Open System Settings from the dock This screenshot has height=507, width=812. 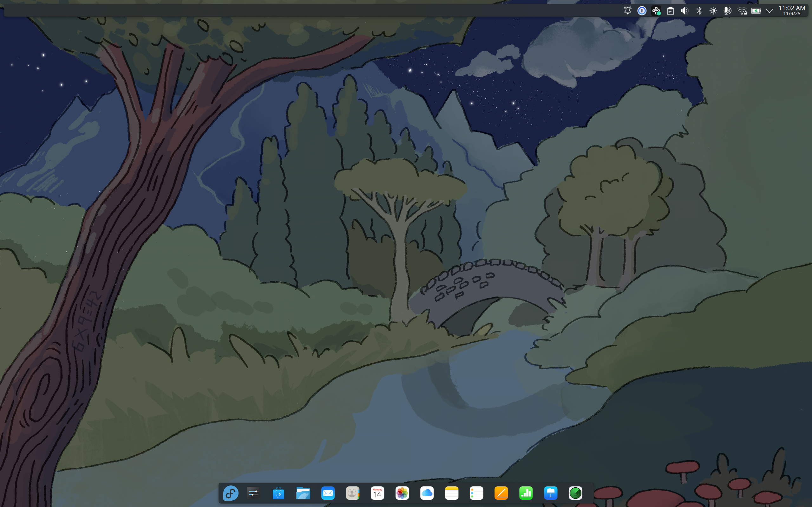254,493
